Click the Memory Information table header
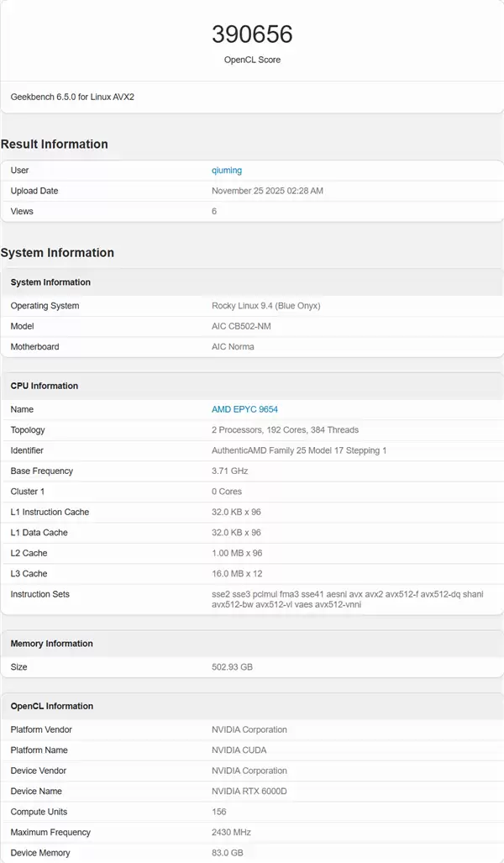This screenshot has height=863, width=504. pyautogui.click(x=51, y=644)
